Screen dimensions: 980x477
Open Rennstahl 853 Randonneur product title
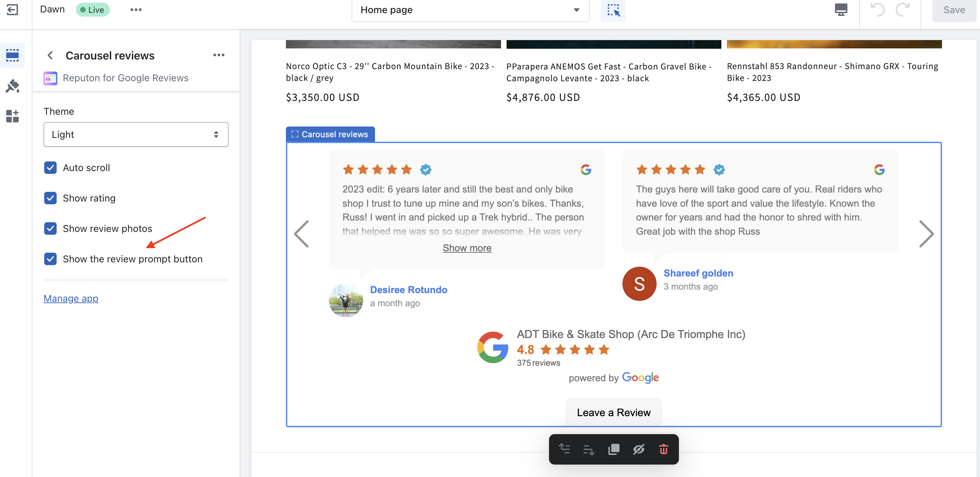point(833,72)
